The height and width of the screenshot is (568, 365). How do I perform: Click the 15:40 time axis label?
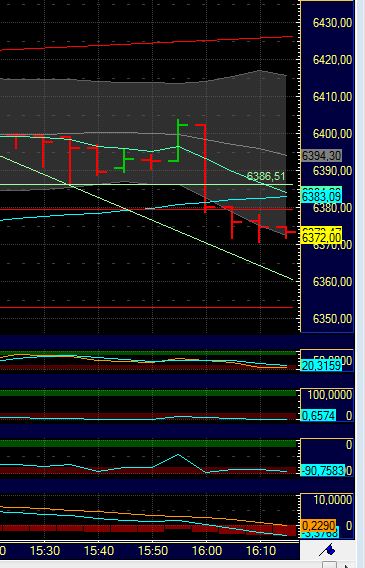point(99,551)
